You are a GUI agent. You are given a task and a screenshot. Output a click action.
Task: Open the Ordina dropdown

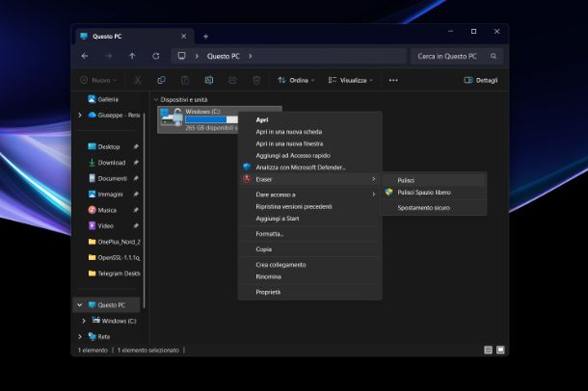pos(294,81)
